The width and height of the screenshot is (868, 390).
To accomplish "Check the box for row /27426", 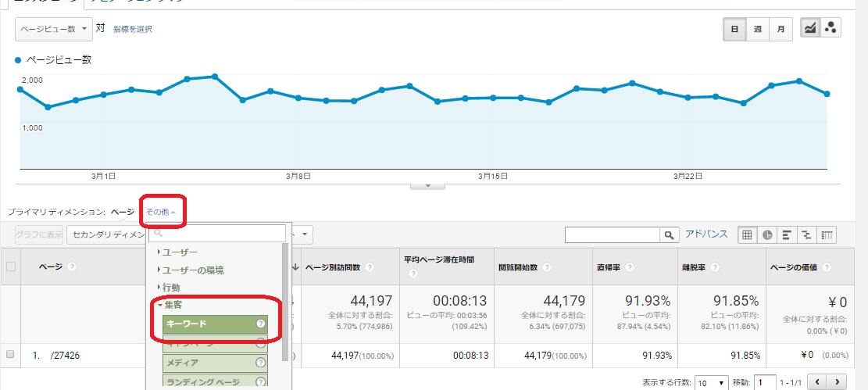I will [11, 355].
